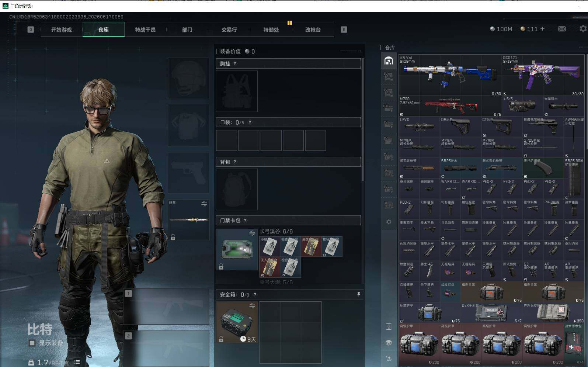The image size is (588, 367).
Task: Select the 战斗红点 sight
Action: [x=450, y=292]
